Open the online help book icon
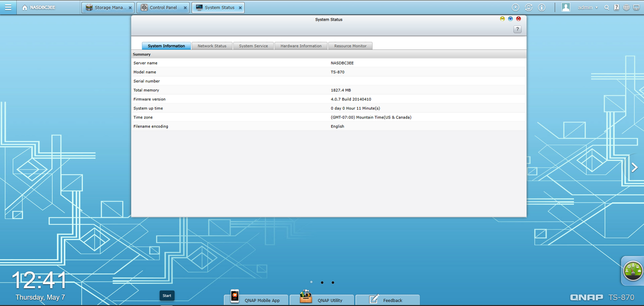Screen dimensions: 644x306 coord(616,7)
